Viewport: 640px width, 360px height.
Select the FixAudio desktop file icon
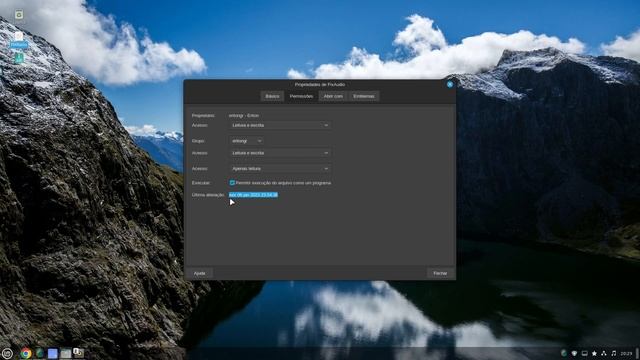[x=19, y=40]
